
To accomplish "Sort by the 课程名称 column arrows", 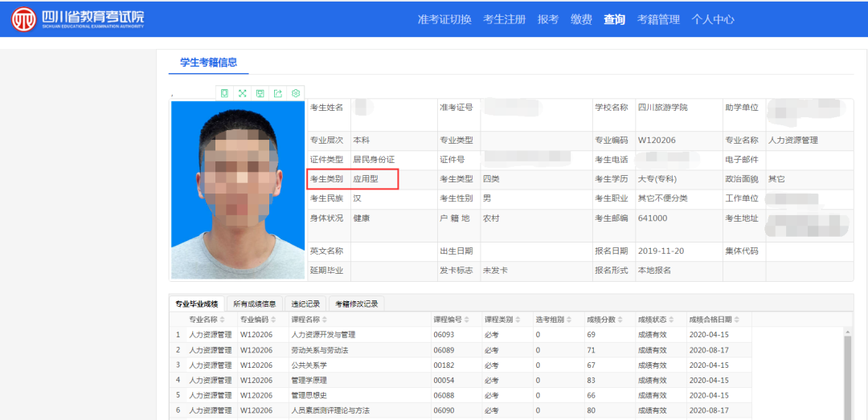I will 325,320.
